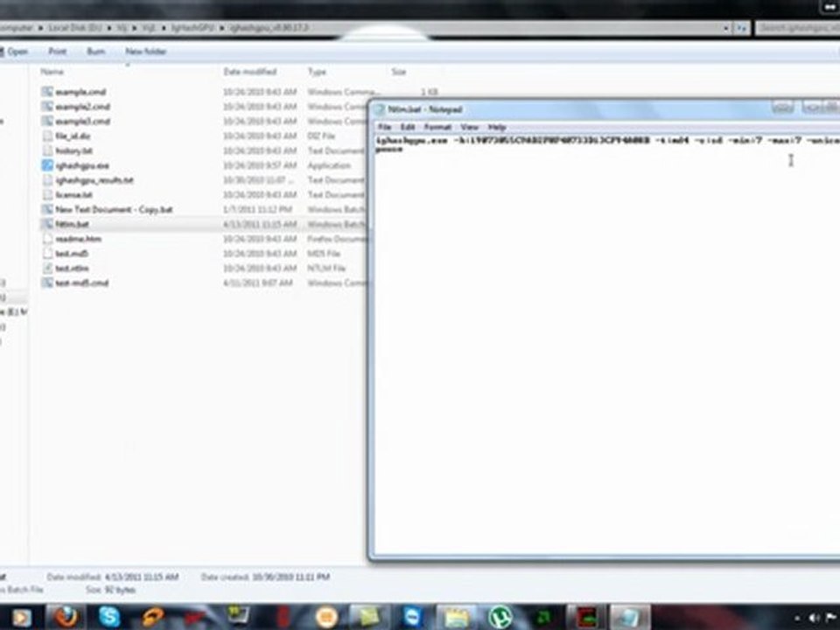The height and width of the screenshot is (630, 840).
Task: Select the license.txt file icon
Action: (47, 194)
